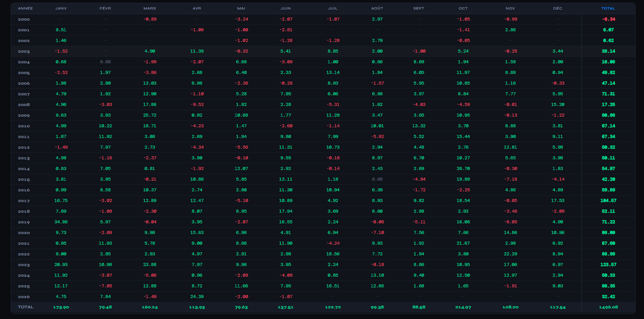Click the negative 2000 total -6.34

pos(609,19)
